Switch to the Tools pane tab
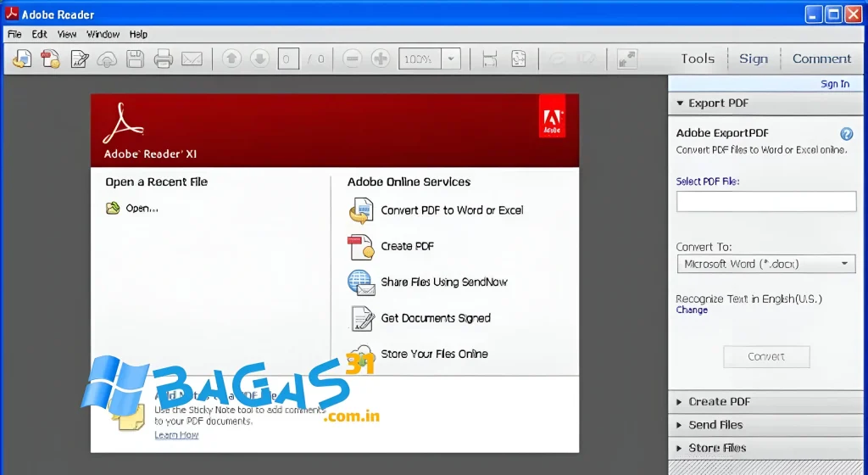This screenshot has height=475, width=868. tap(698, 59)
